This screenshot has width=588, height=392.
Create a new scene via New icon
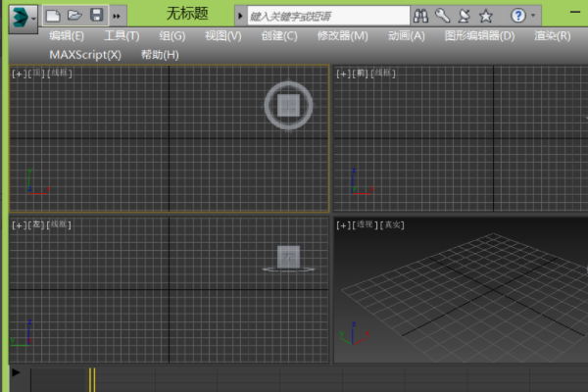click(x=53, y=16)
